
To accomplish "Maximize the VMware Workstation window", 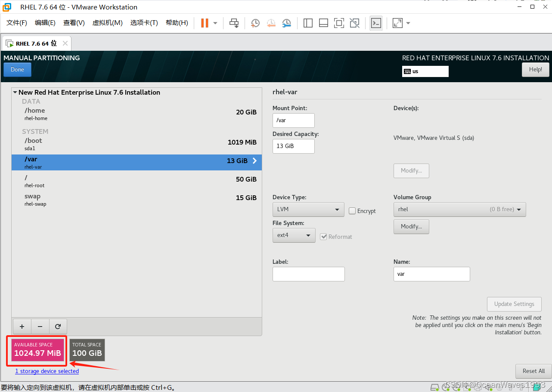I will pos(533,7).
